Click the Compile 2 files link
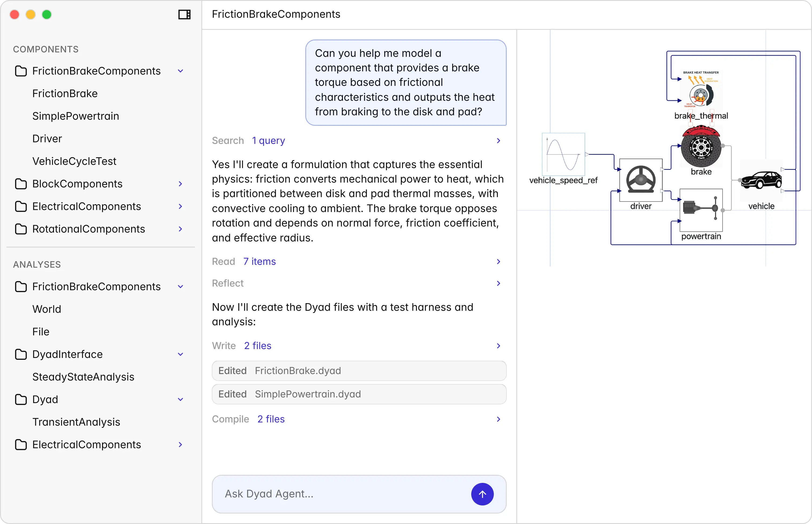The image size is (812, 524). point(271,419)
